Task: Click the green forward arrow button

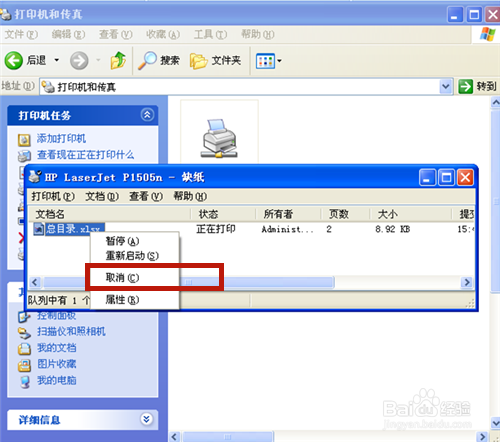Action: point(79,60)
